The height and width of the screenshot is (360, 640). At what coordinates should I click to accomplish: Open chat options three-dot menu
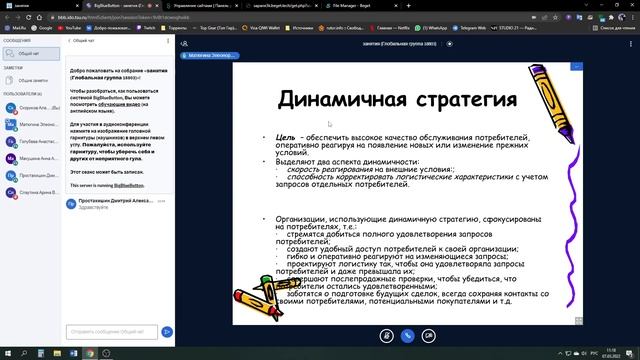[168, 40]
